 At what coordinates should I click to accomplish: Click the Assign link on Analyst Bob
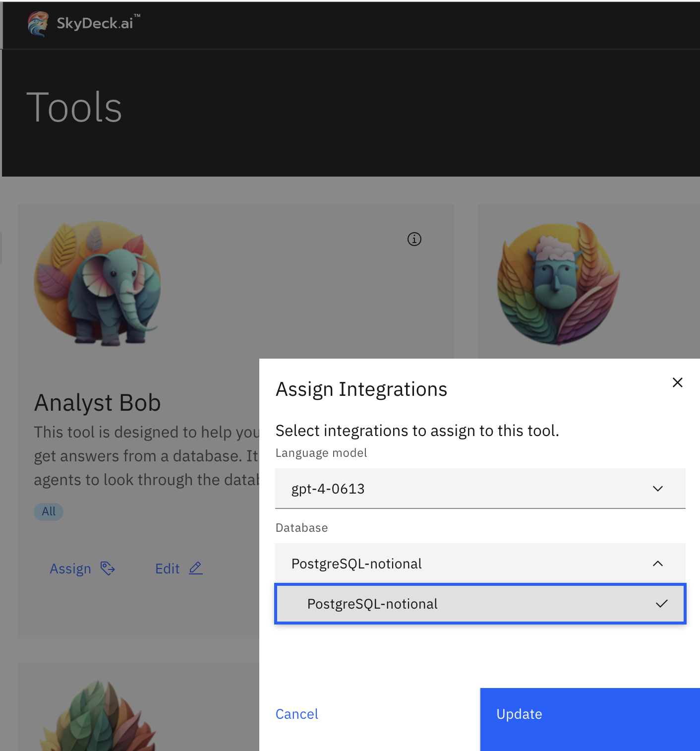point(70,568)
